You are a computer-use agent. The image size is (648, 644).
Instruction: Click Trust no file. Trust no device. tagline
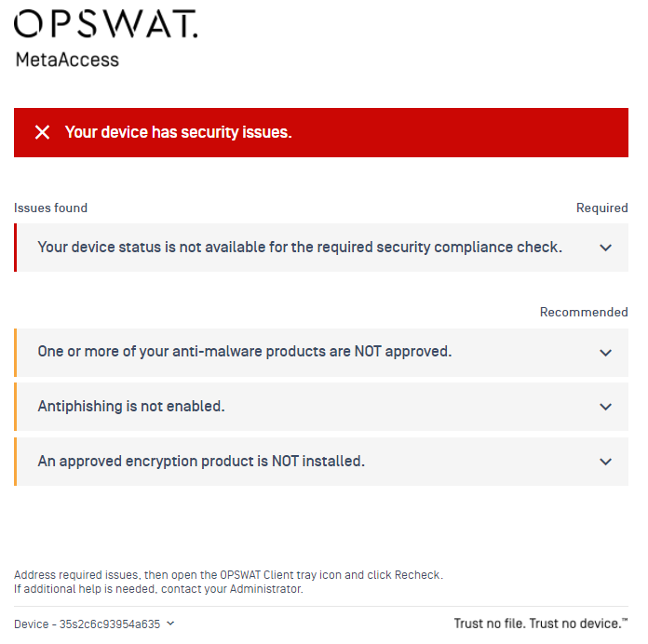click(x=541, y=624)
